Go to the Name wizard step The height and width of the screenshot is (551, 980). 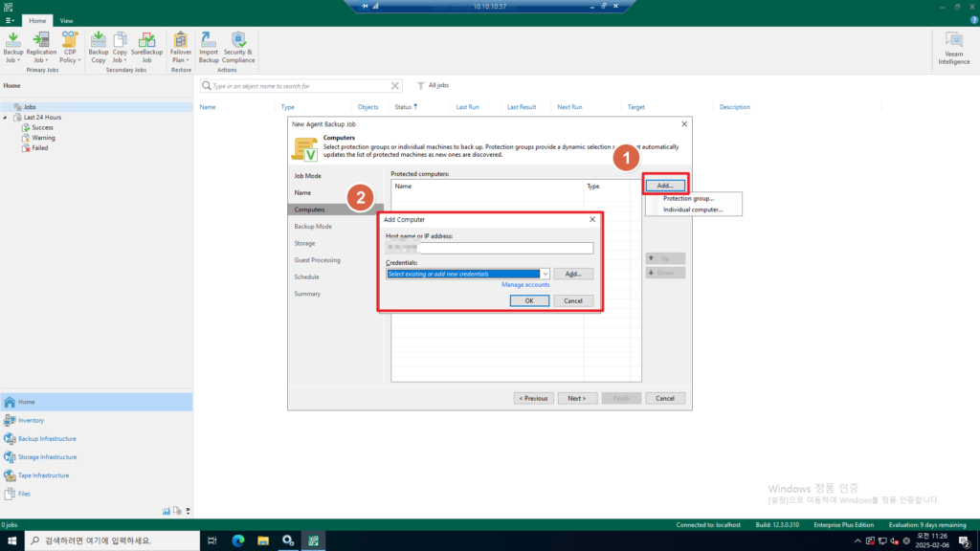302,192
